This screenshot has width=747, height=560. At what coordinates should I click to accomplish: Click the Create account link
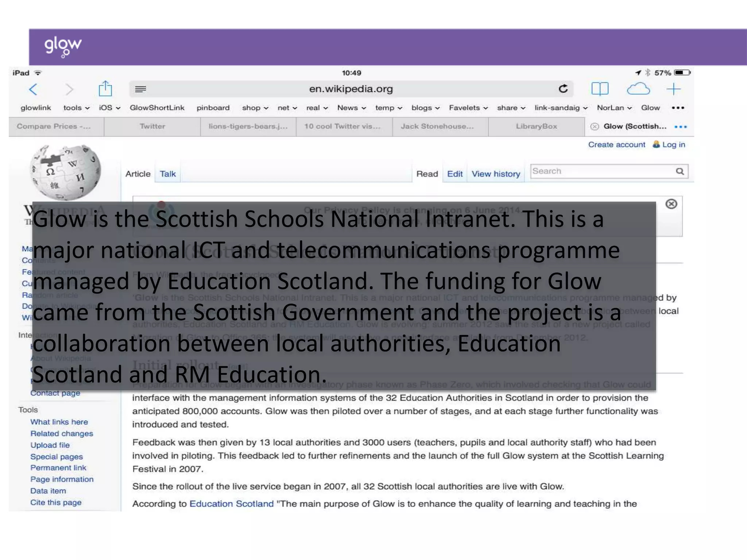click(616, 145)
